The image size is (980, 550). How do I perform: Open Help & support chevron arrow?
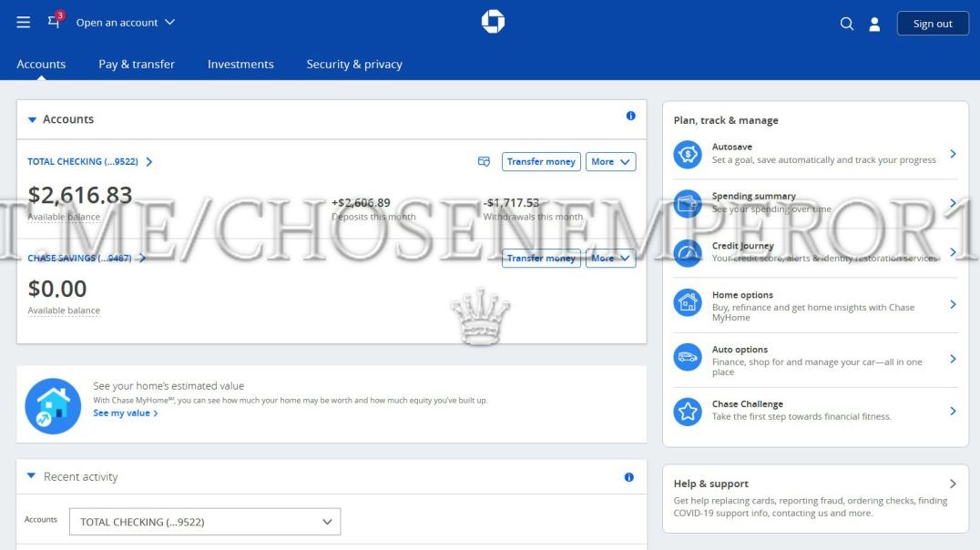click(953, 484)
